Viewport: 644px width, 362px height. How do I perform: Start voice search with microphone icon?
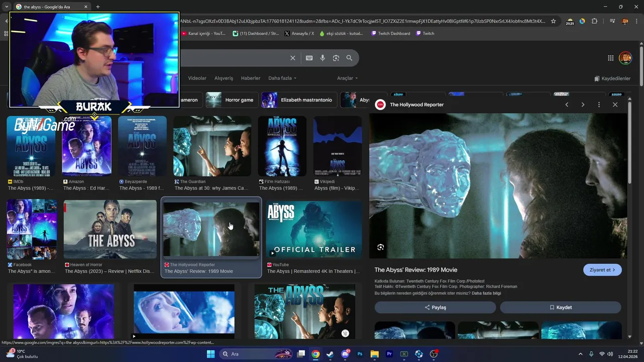click(x=323, y=58)
